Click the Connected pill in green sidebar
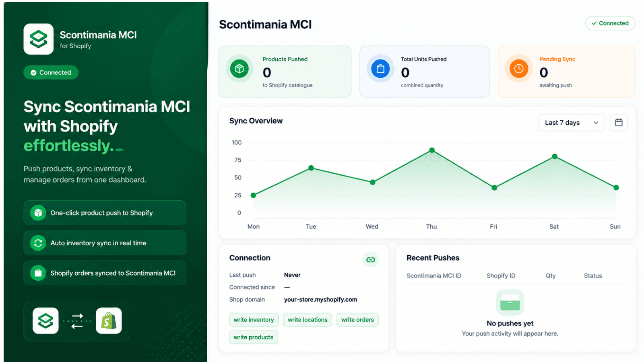 coord(51,72)
